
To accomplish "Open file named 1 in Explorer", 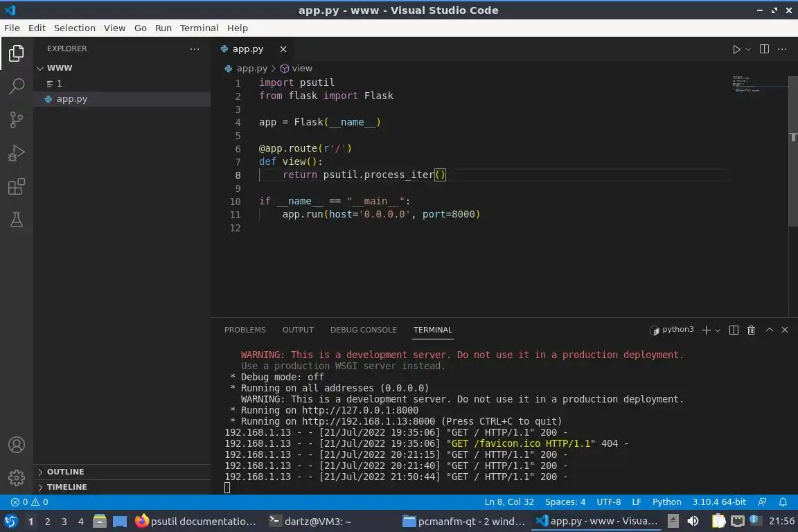I will [x=122, y=84].
